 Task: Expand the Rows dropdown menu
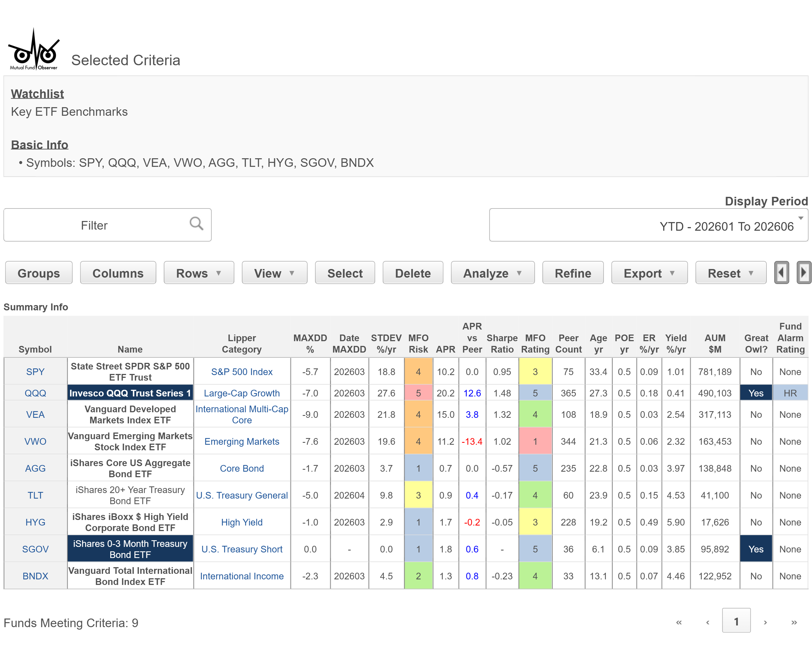coord(199,273)
